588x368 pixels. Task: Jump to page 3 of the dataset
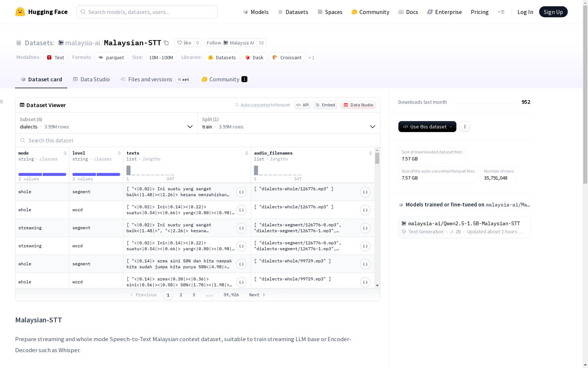194,295
